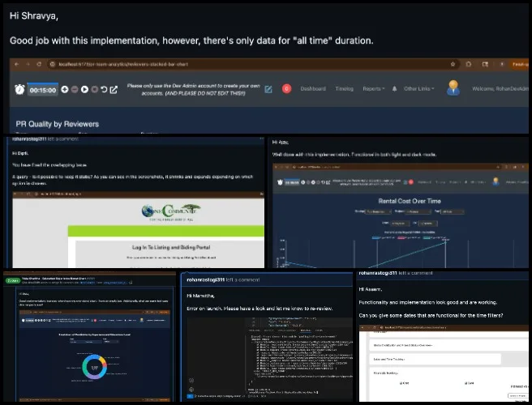The width and height of the screenshot is (532, 405).
Task: Click the stopwatch timer icon
Action: click(x=18, y=90)
